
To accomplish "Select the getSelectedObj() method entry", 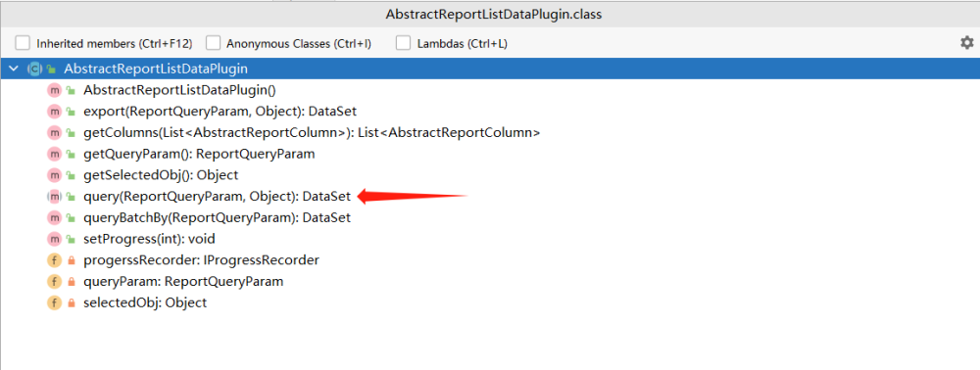I will point(161,175).
